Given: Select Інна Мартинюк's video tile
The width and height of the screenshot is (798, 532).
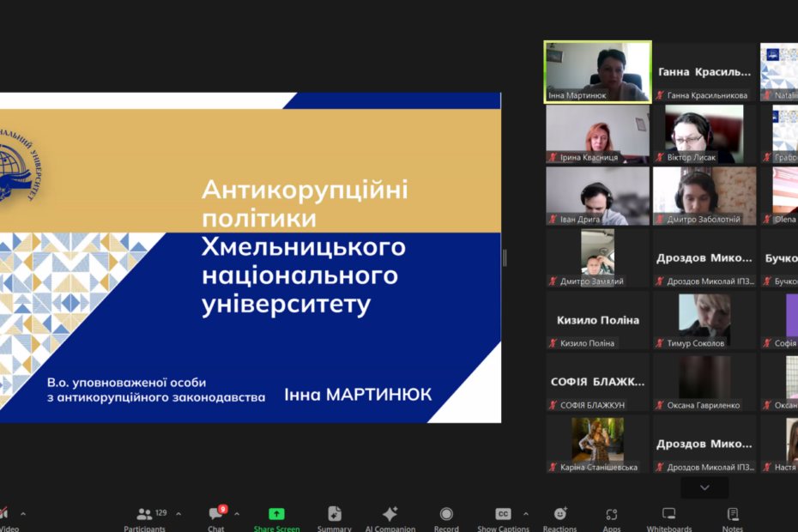Looking at the screenshot, I should click(597, 71).
